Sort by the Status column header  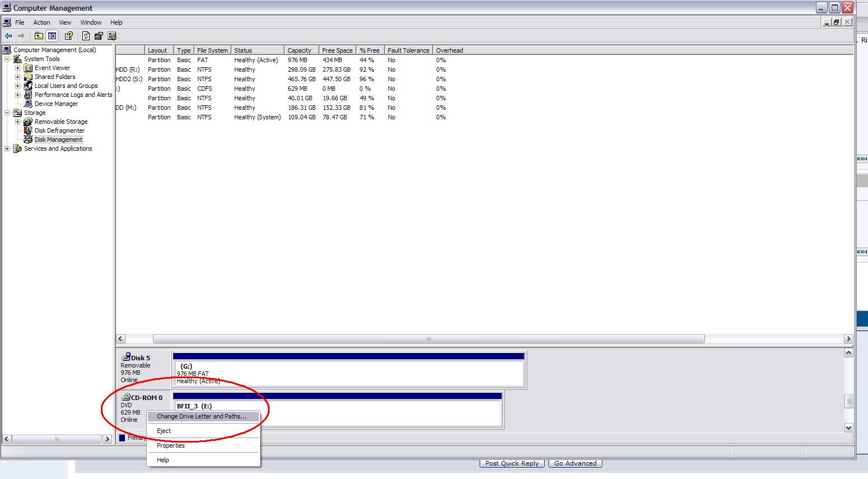[257, 50]
